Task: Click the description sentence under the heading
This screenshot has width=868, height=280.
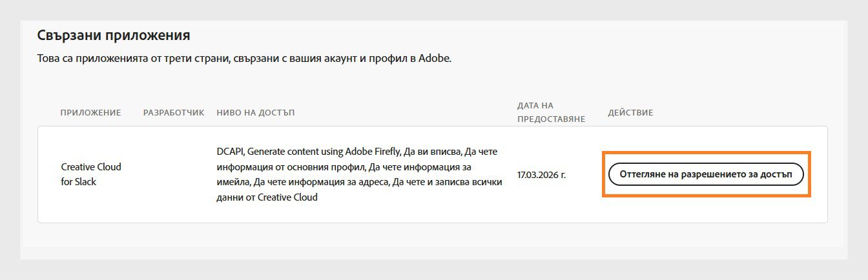Action: [244, 59]
